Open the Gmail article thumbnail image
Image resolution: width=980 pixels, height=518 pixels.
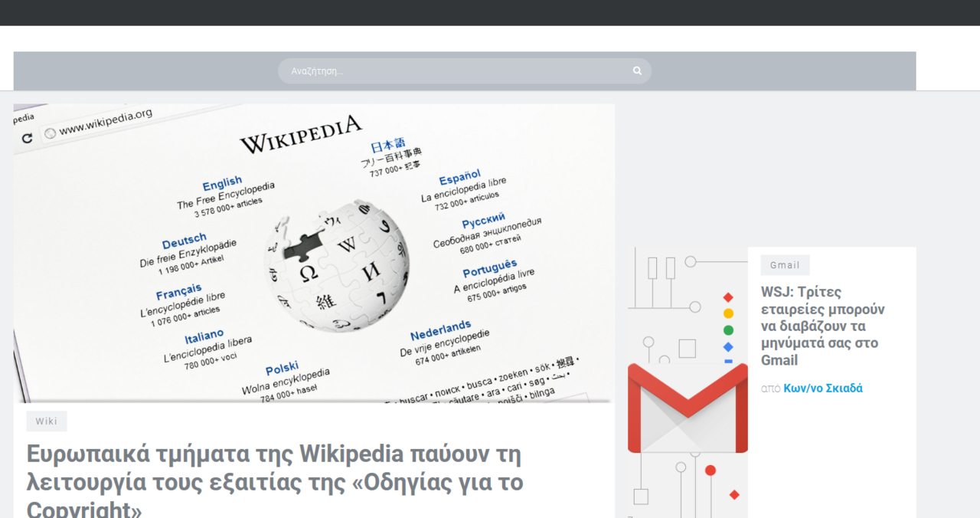click(x=688, y=382)
